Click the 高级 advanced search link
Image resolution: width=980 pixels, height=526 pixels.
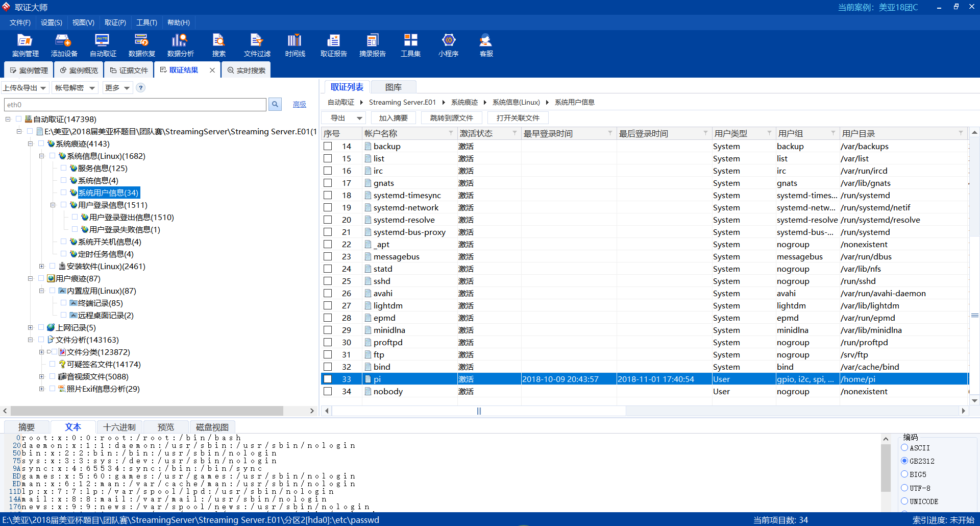point(300,104)
